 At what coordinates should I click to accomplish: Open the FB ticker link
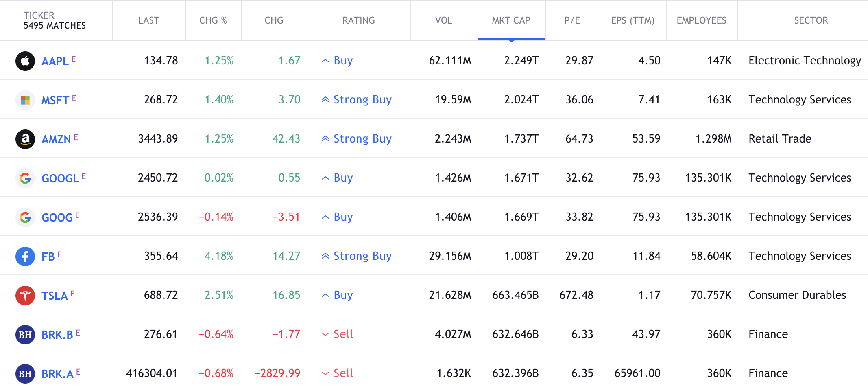(48, 257)
